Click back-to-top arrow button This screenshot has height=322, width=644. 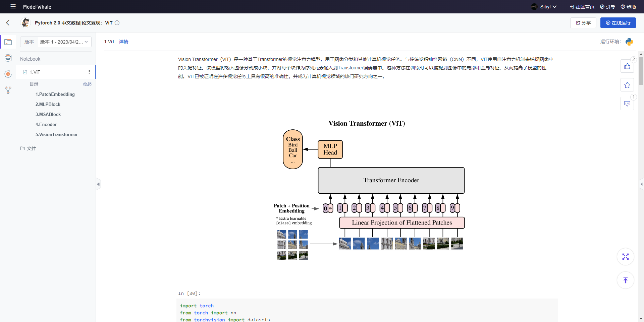tap(625, 280)
